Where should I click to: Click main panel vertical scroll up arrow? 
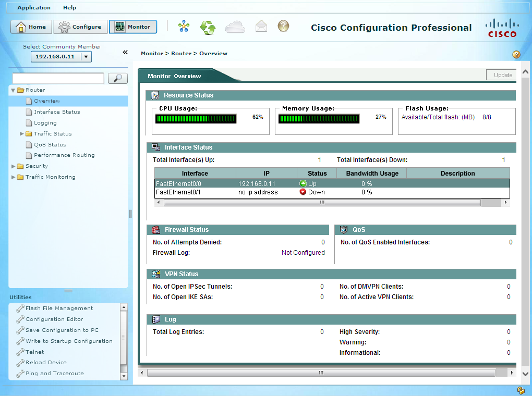(525, 72)
